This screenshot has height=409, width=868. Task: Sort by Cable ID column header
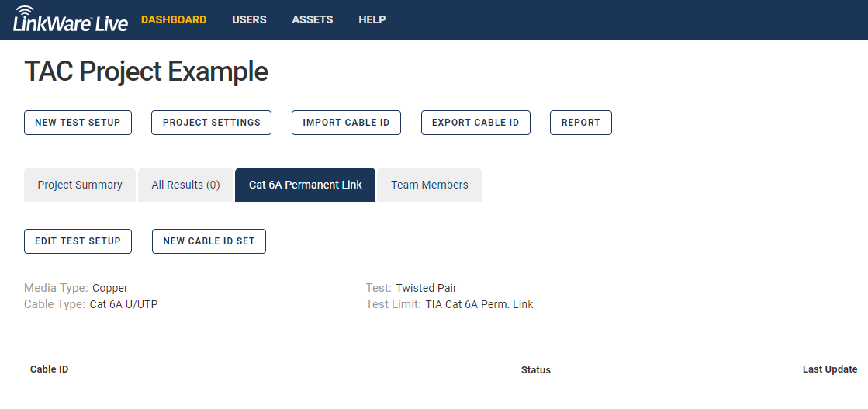(x=50, y=369)
